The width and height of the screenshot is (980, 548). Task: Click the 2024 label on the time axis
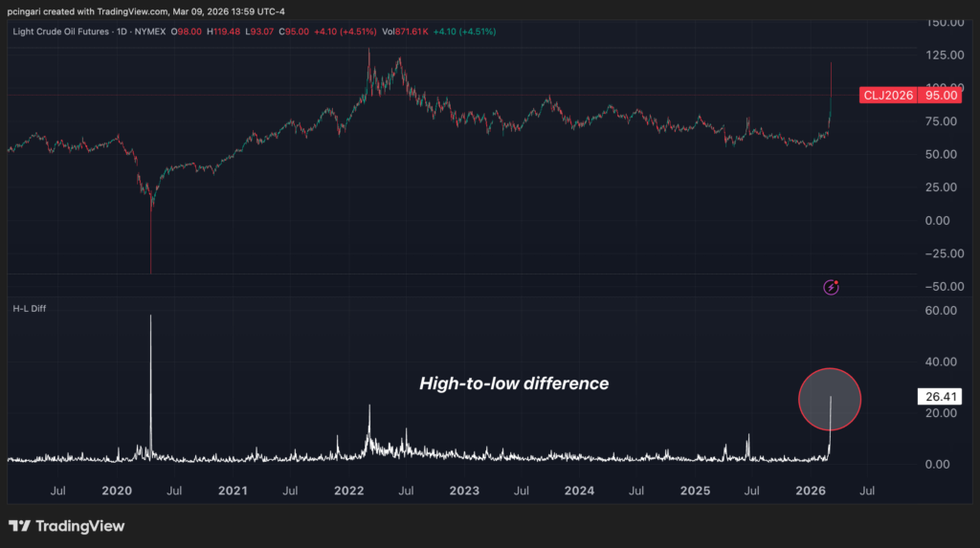[x=579, y=491]
